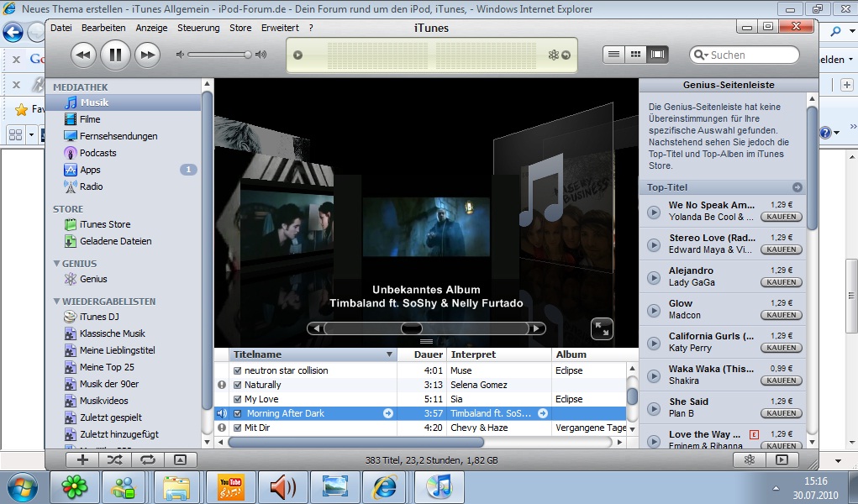Switch to list view
Viewport: 858px width, 504px height.
coord(614,54)
